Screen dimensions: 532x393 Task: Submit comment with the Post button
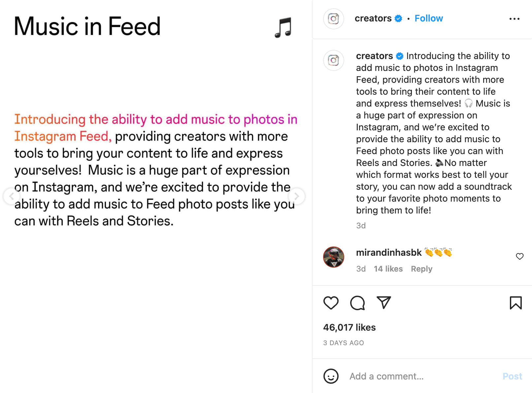click(x=512, y=376)
